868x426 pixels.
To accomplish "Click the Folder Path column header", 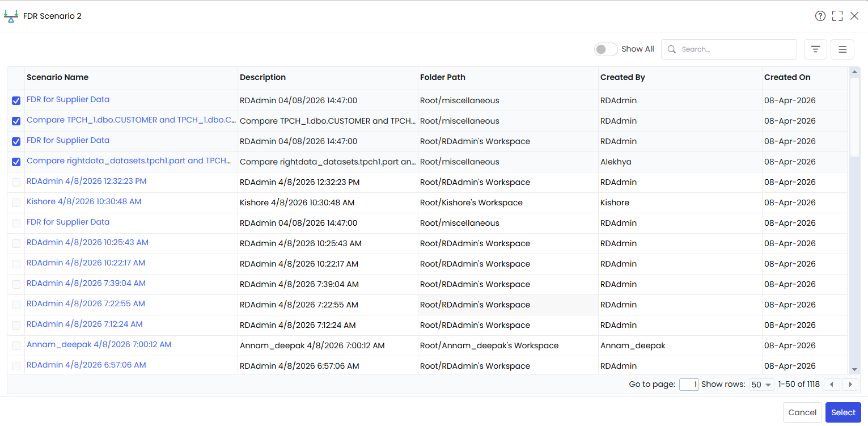I will [x=442, y=77].
